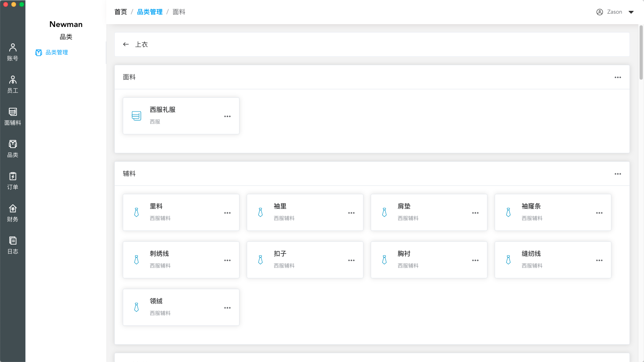Open more options on 袖窿条 card
Screen dimensions: 644x362
click(x=599, y=213)
